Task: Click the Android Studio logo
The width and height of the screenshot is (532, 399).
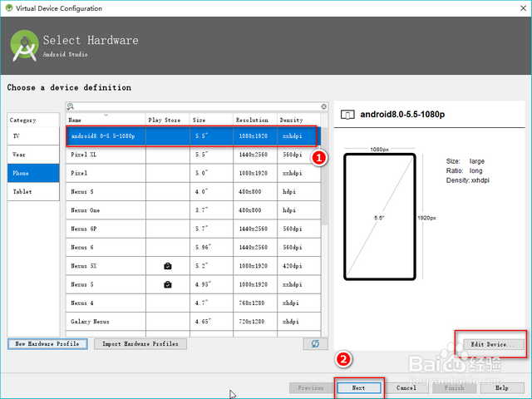Action: (x=24, y=46)
